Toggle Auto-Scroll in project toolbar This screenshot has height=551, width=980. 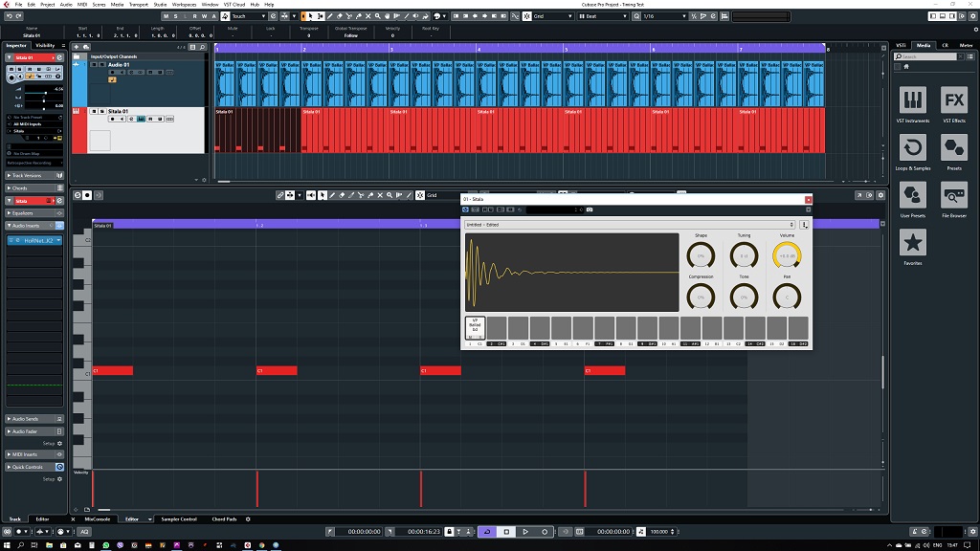pyautogui.click(x=284, y=16)
